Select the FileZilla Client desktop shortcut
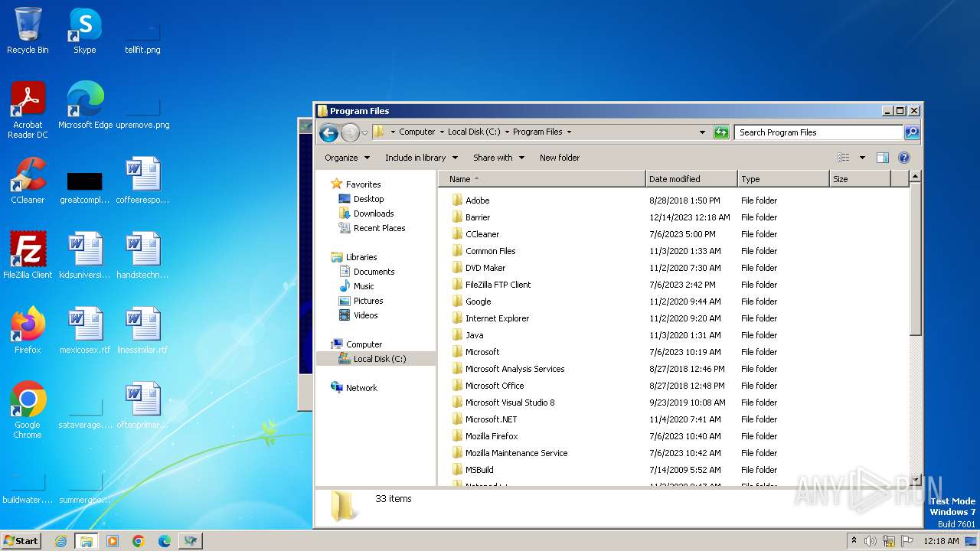The width and height of the screenshot is (980, 551). [x=28, y=256]
